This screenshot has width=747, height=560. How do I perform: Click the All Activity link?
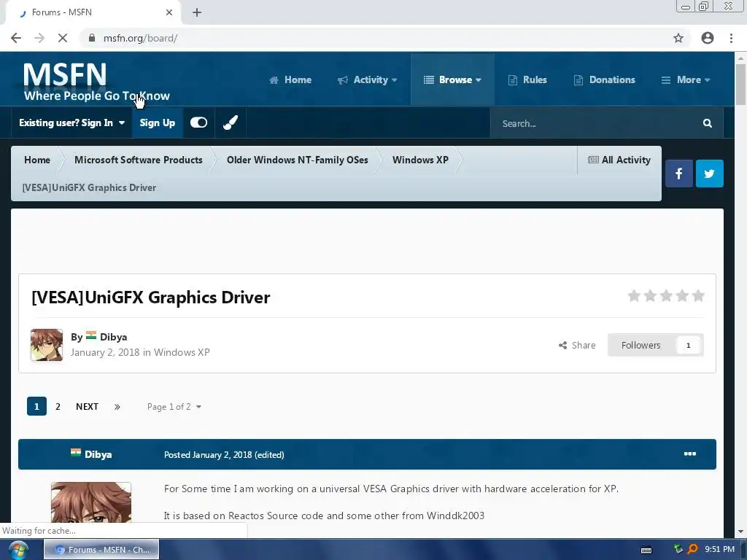click(x=619, y=160)
